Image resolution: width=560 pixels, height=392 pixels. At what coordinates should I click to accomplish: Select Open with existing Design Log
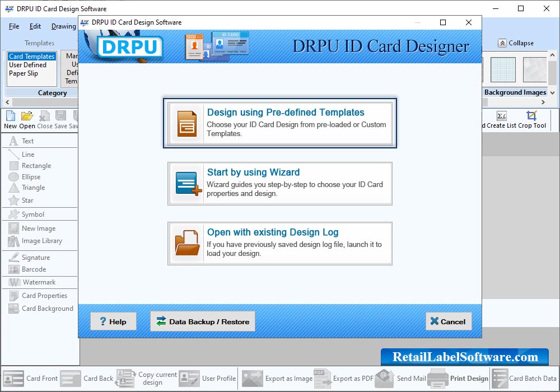pos(279,244)
